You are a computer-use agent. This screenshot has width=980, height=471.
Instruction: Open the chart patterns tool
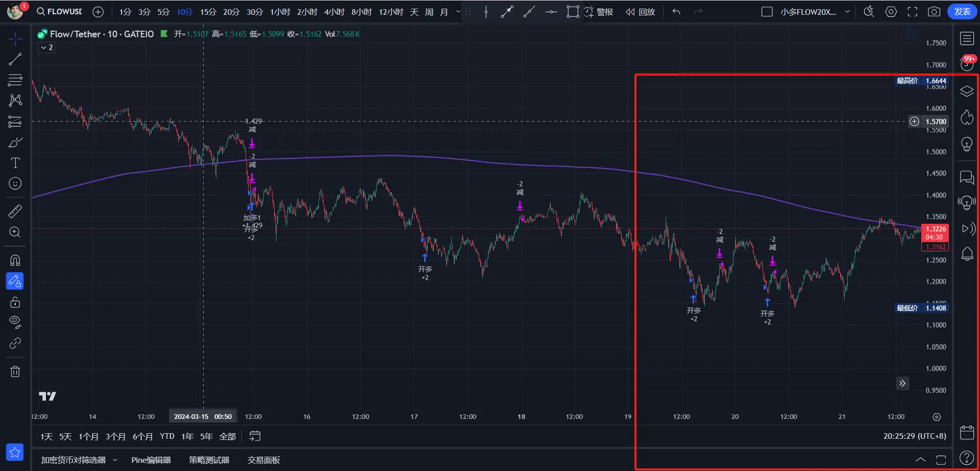15,100
